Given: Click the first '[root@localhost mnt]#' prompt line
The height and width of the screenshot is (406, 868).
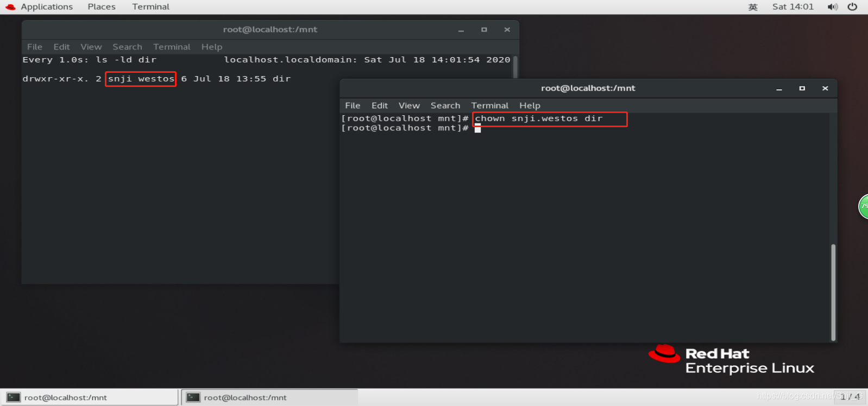Looking at the screenshot, I should 405,118.
